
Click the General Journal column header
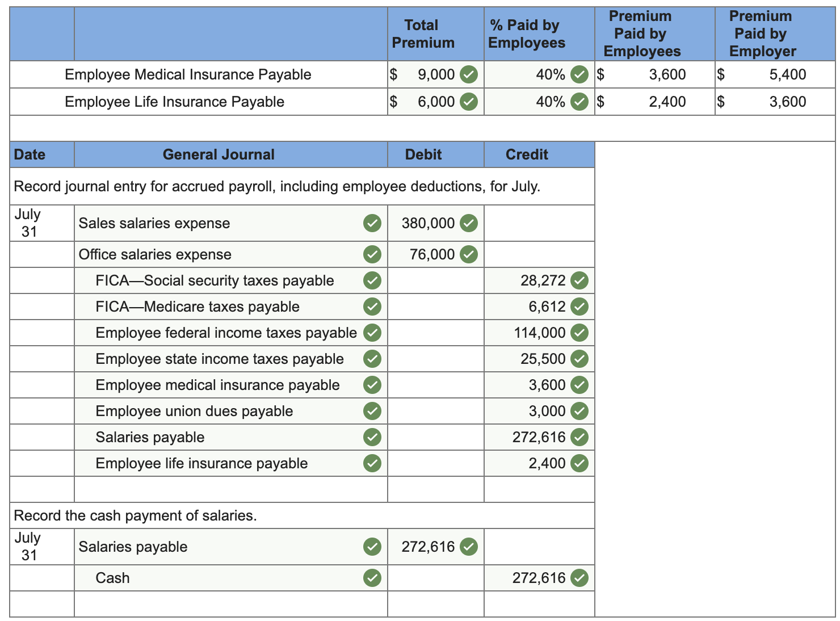219,154
